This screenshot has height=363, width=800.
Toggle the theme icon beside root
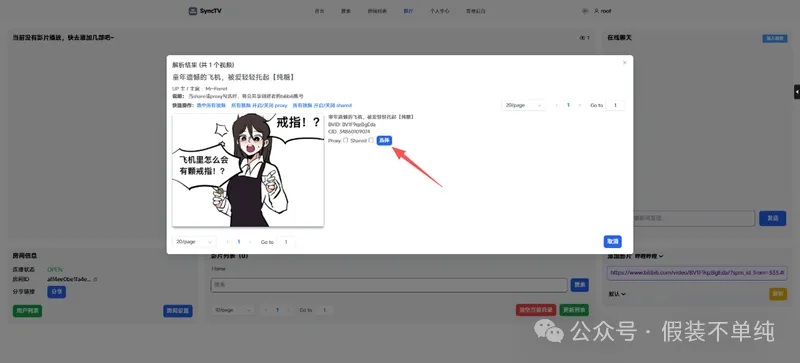point(585,11)
